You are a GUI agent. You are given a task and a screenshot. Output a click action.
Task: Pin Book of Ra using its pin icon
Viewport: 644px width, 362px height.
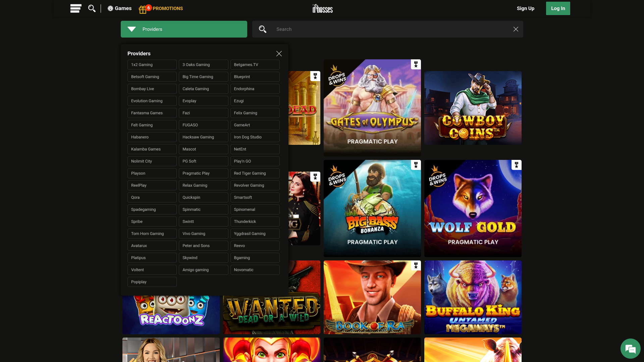(416, 265)
